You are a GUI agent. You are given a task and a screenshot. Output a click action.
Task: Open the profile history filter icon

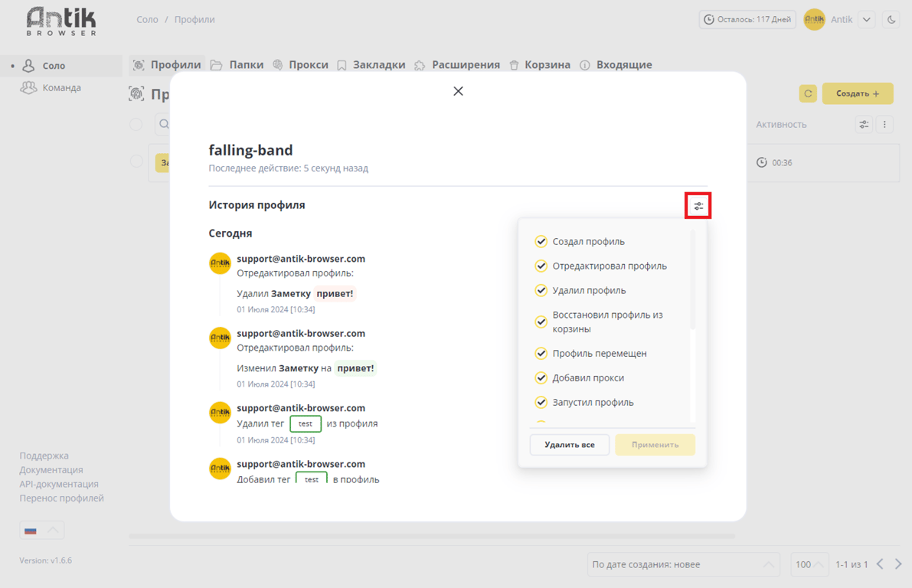tap(698, 206)
